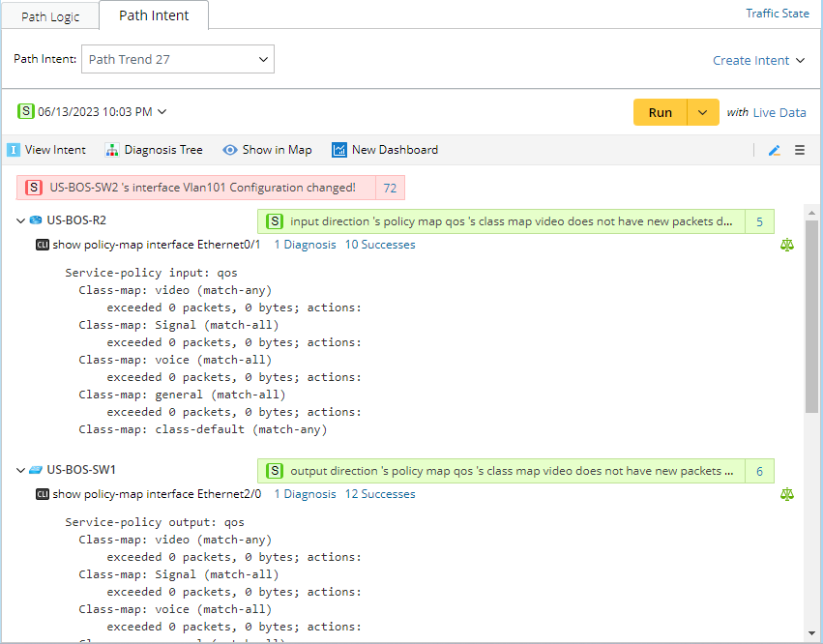Click the pencil edit icon
Screen dimensions: 823x644
[x=774, y=150]
